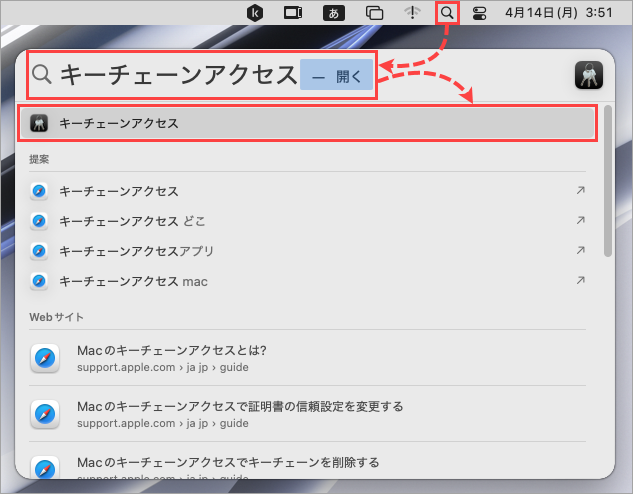Select the suggestion キーチェーンアクセス どこ
The image size is (633, 494).
click(x=307, y=221)
